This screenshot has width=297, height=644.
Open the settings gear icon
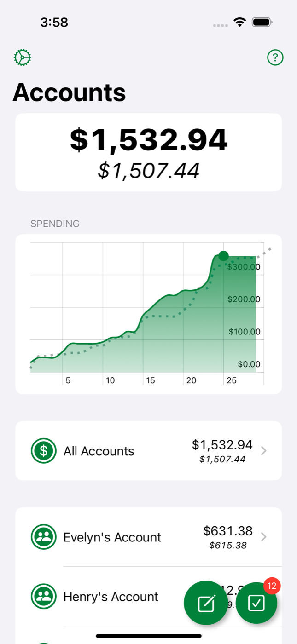click(22, 57)
